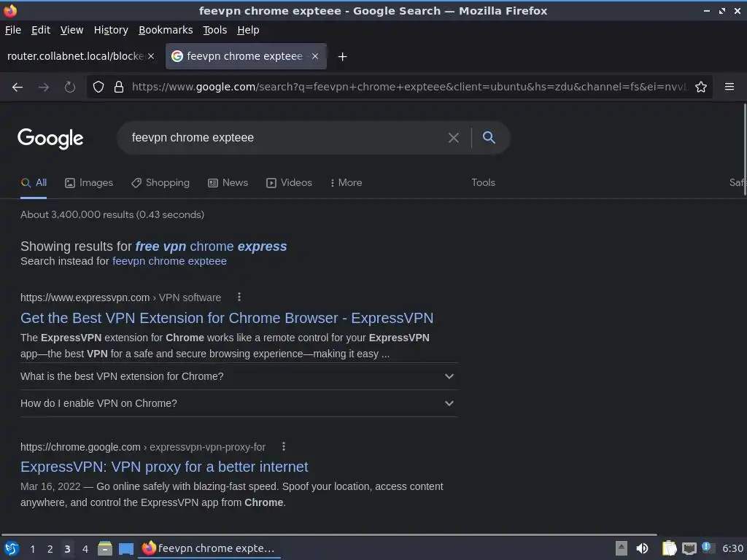Image resolution: width=747 pixels, height=560 pixels.
Task: Expand 'What is the best VPN extension for Chrome?'
Action: tap(239, 377)
